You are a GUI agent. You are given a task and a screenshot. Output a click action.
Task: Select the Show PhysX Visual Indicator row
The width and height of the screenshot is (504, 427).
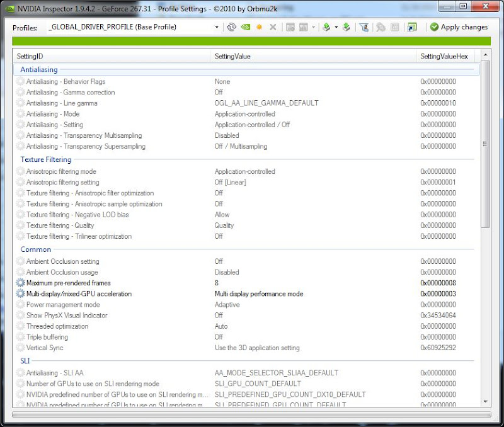[x=246, y=315]
